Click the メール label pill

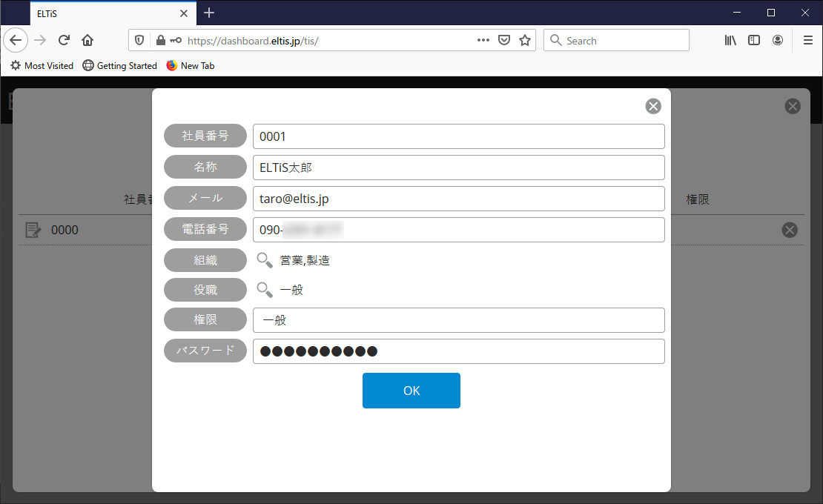point(205,198)
